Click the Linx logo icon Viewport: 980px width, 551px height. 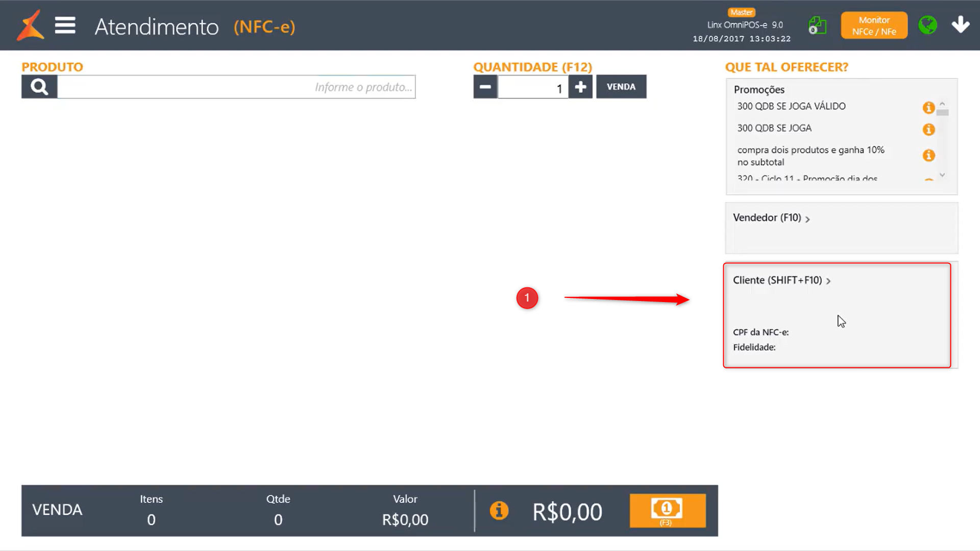coord(30,26)
